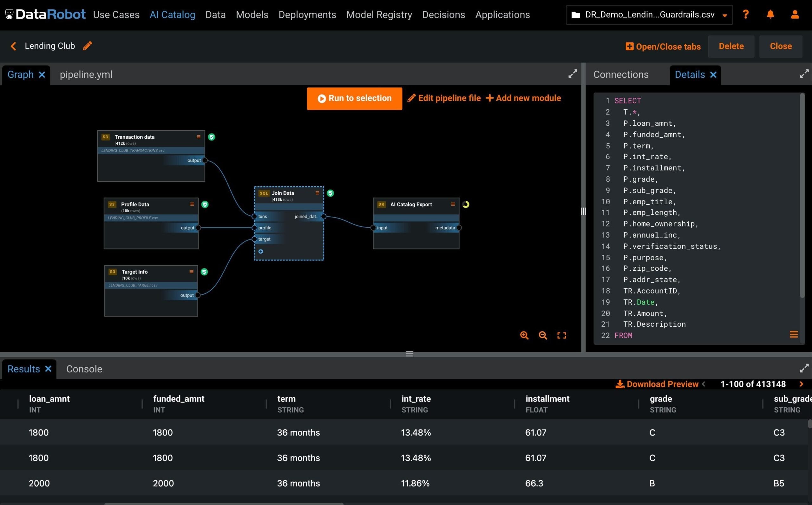Image resolution: width=812 pixels, height=505 pixels.
Task: Fit the graph to screen
Action: [562, 335]
